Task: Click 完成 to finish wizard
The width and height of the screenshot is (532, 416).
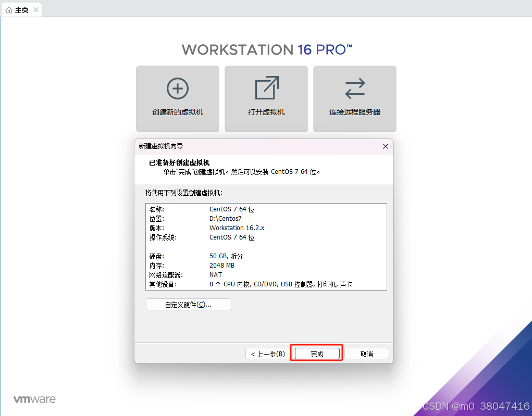Action: click(x=317, y=354)
